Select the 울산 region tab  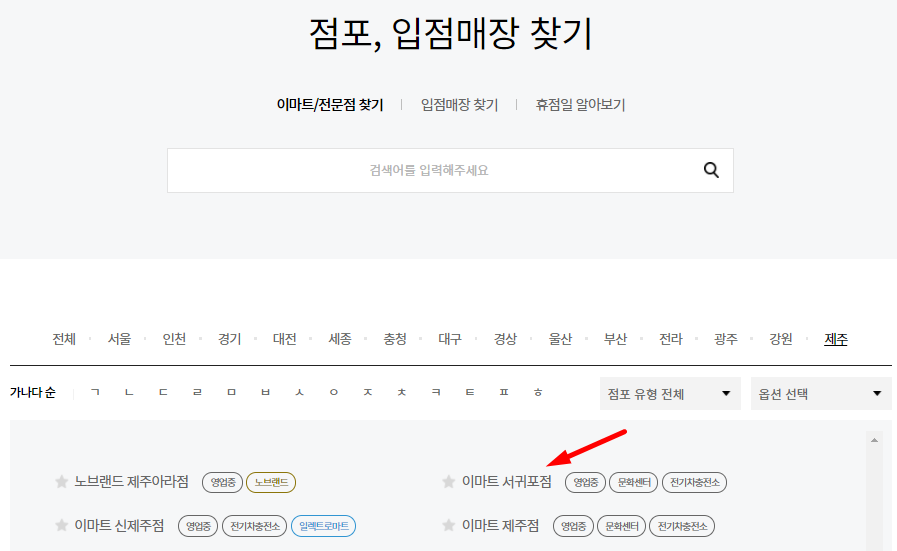click(x=560, y=339)
